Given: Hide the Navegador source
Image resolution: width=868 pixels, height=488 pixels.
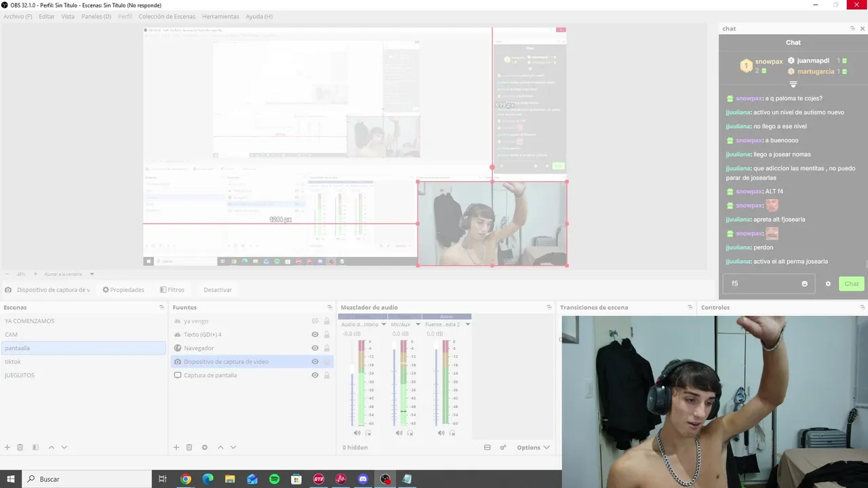Looking at the screenshot, I should tap(315, 348).
